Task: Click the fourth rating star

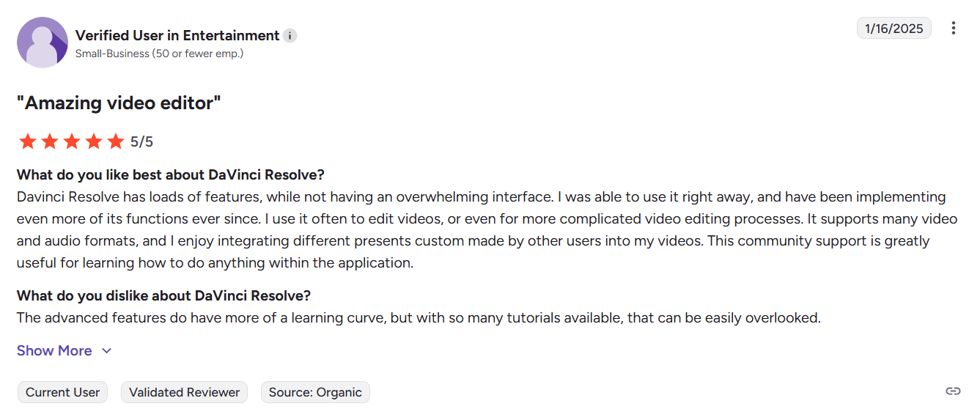Action: tap(94, 141)
